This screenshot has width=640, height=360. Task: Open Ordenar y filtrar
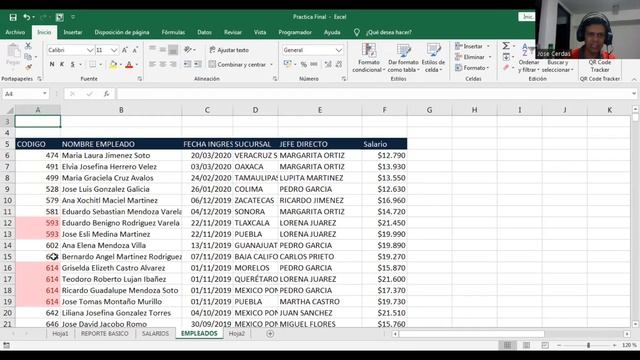click(529, 58)
